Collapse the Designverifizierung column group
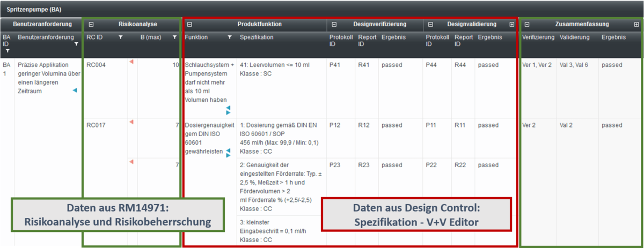644x248 pixels. pos(334,24)
